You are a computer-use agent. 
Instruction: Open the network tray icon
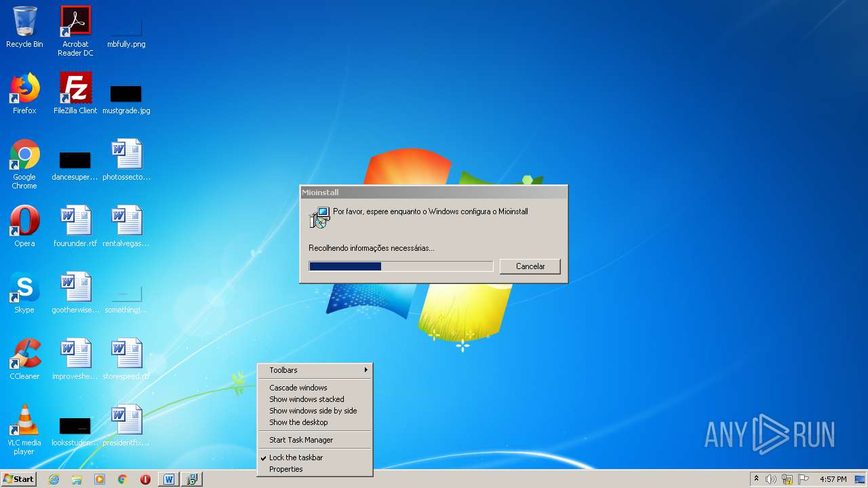(x=787, y=479)
